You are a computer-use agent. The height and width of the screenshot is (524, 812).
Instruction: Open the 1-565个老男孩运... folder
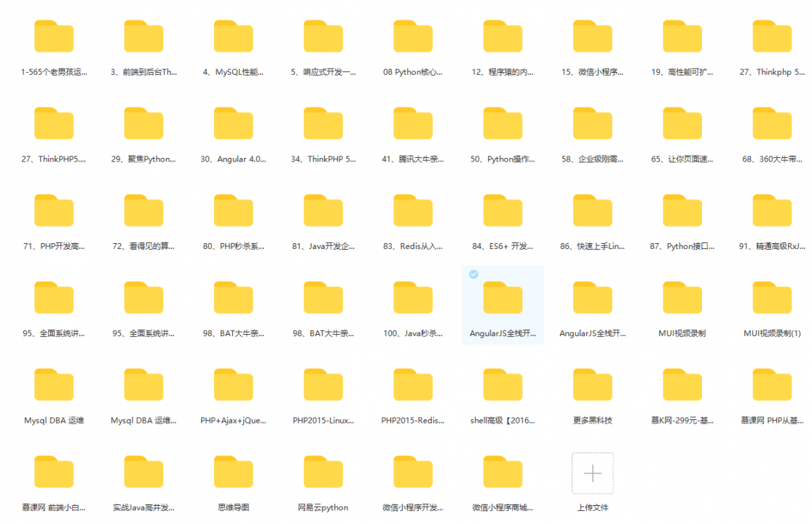(54, 36)
